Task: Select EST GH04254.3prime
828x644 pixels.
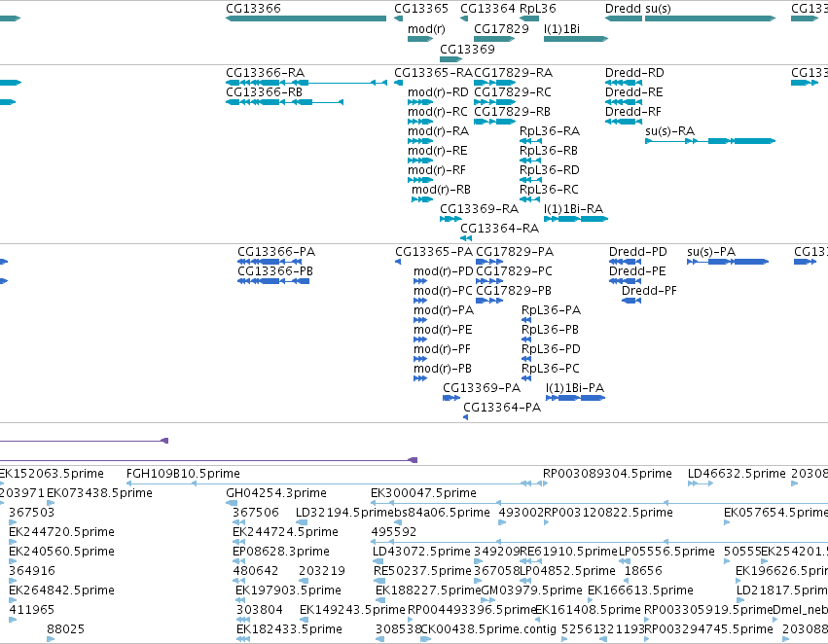Action: pos(276,493)
